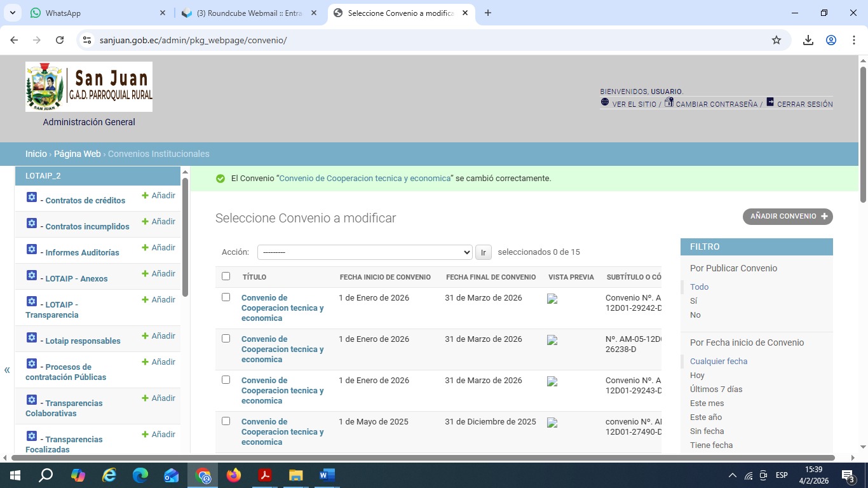
Task: Open Microsoft Word from the taskbar
Action: [327, 475]
